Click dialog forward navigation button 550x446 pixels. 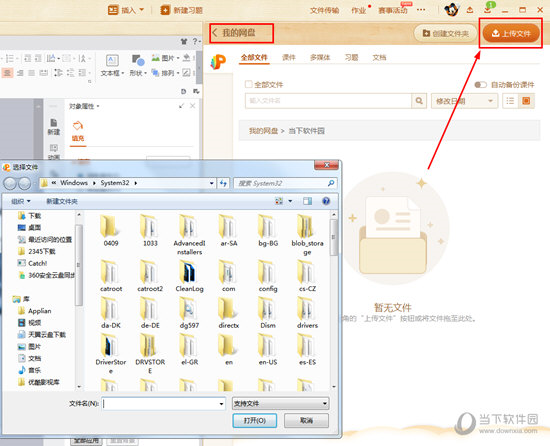point(25,183)
